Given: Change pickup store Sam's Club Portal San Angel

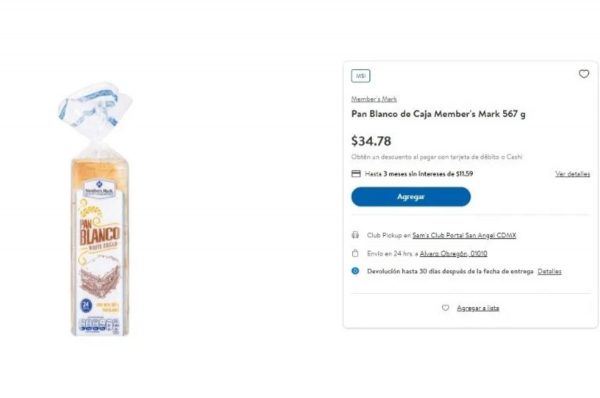Looking at the screenshot, I should [x=464, y=235].
